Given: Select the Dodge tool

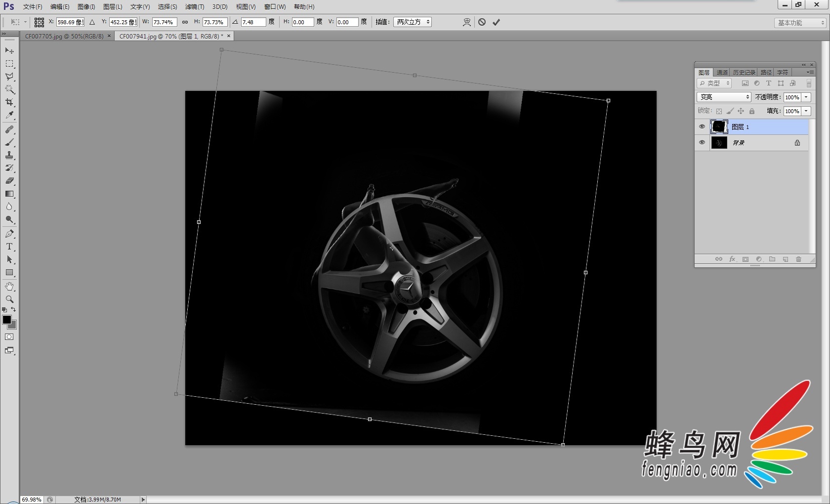Looking at the screenshot, I should tap(9, 219).
